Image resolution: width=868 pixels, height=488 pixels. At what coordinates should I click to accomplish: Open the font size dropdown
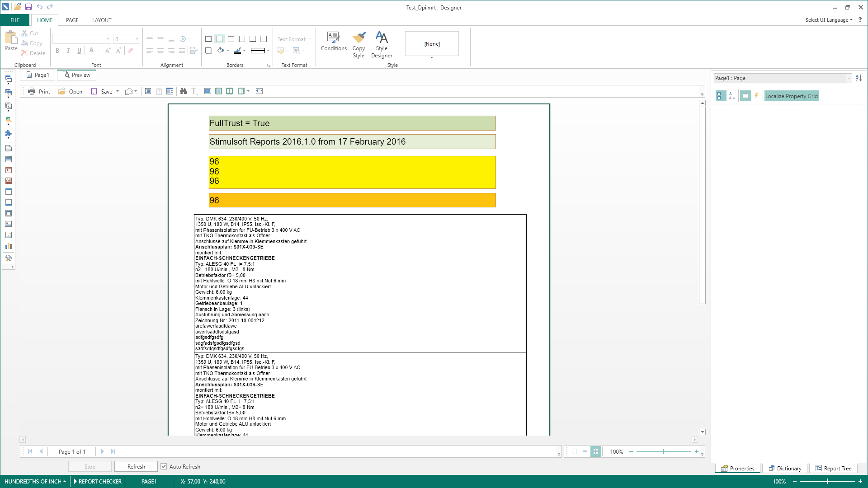(137, 39)
